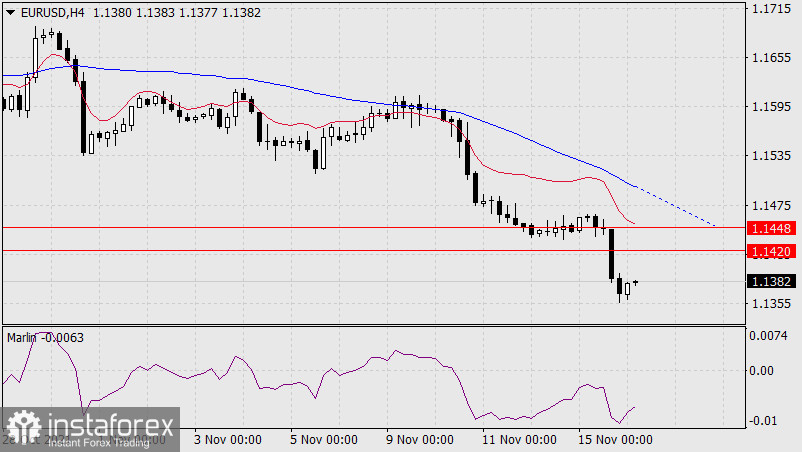Click the black 1.1382 current price tag
Image resolution: width=802 pixels, height=452 pixels.
tap(772, 282)
